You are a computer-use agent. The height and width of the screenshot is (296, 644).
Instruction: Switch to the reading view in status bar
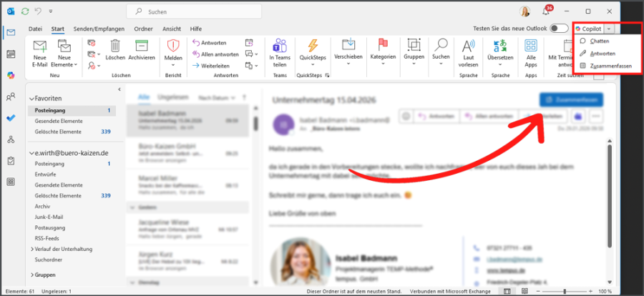pyautogui.click(x=525, y=291)
